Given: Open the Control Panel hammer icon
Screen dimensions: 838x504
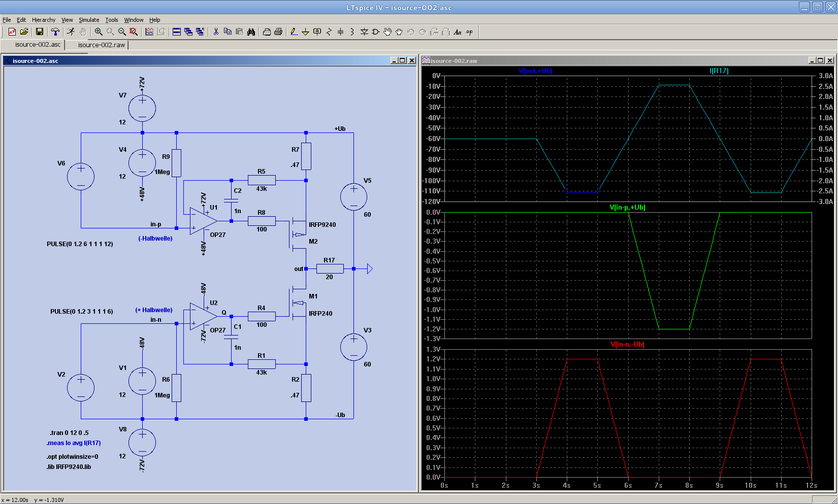Looking at the screenshot, I should 55,31.
